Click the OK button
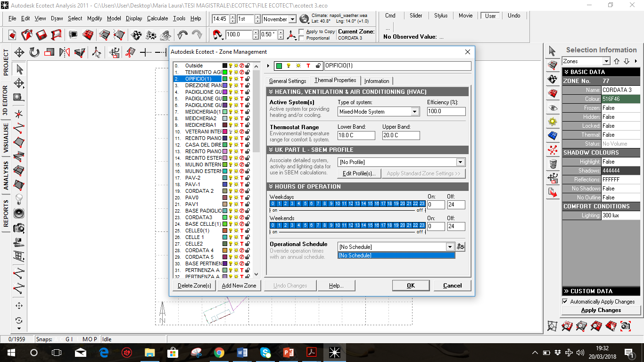This screenshot has height=362, width=644. point(411,286)
